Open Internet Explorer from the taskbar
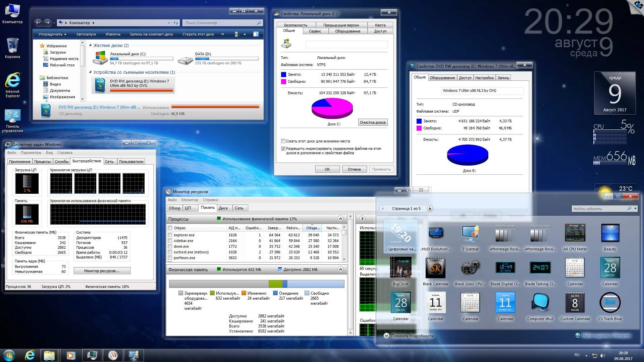This screenshot has height=362, width=644. click(30, 355)
